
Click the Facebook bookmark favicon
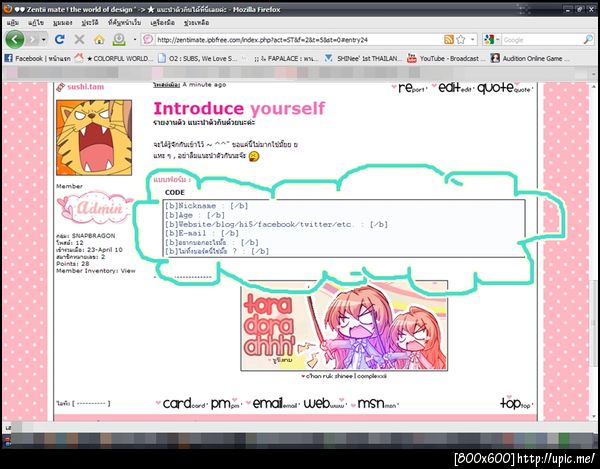tap(8, 58)
